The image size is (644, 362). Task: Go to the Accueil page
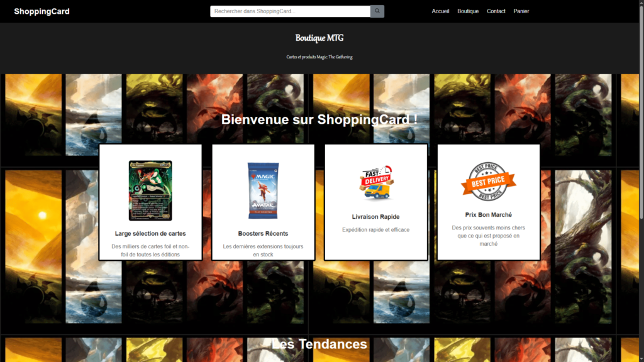440,11
